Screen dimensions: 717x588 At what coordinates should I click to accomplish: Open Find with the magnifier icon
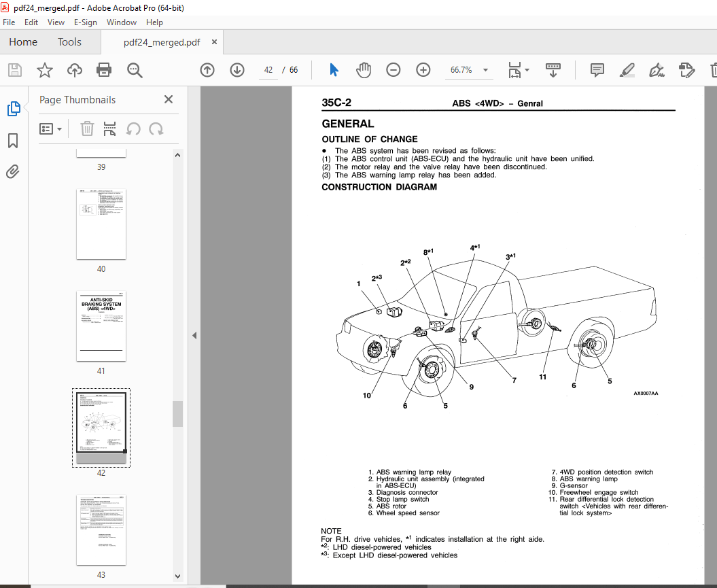tap(135, 70)
